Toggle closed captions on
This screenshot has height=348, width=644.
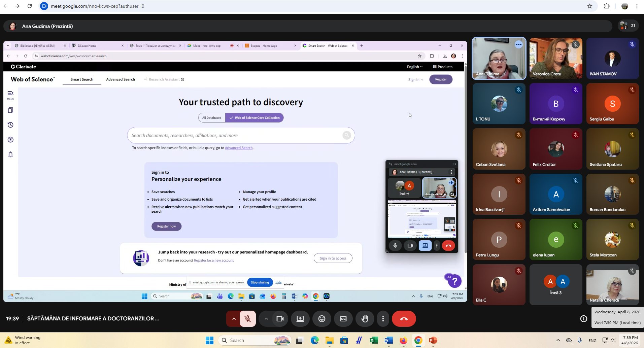click(x=343, y=319)
